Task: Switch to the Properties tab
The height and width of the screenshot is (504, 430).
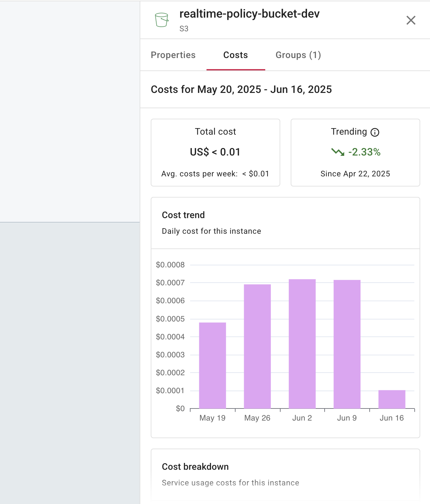Action: (x=173, y=55)
